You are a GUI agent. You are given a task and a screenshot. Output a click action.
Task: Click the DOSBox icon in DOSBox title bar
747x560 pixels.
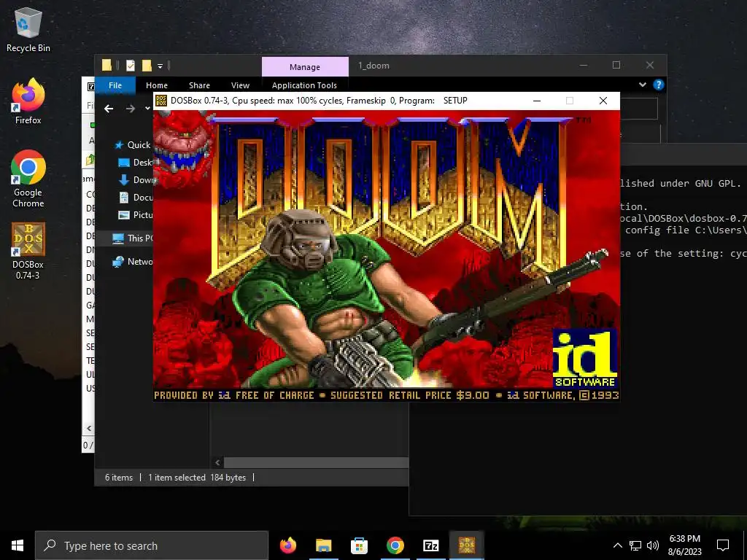(x=161, y=101)
